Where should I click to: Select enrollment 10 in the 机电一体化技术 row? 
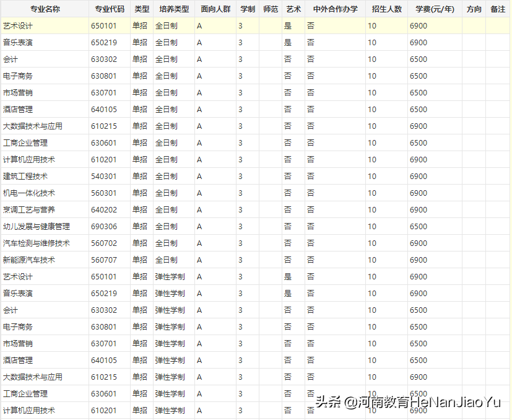[x=372, y=193]
